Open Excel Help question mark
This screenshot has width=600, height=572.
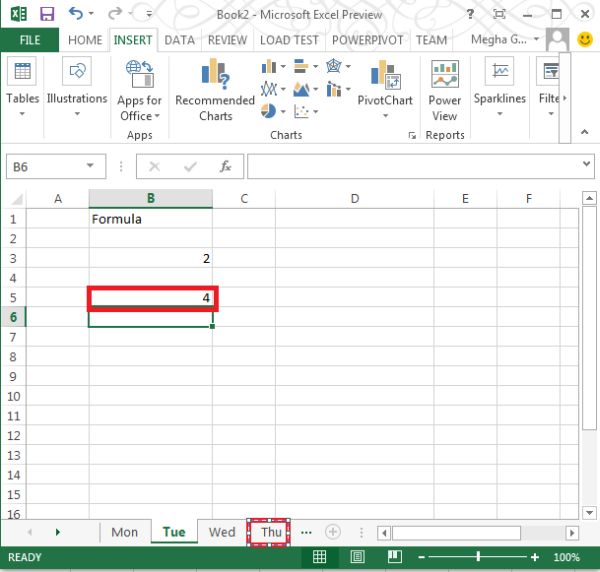[x=470, y=14]
